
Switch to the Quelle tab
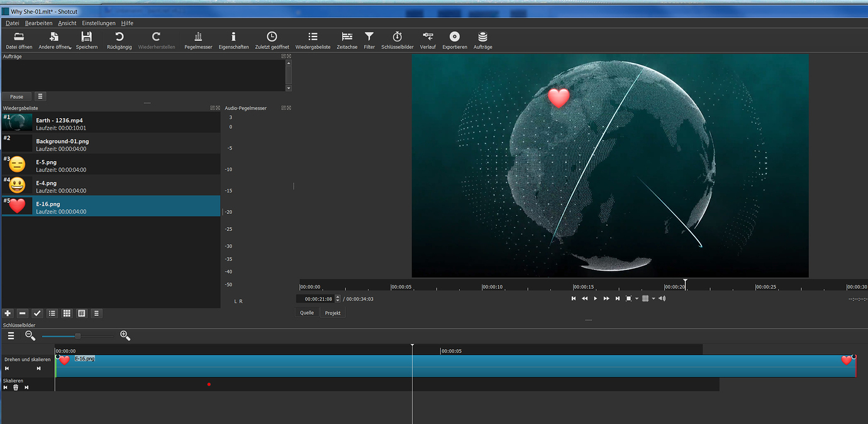pyautogui.click(x=307, y=313)
